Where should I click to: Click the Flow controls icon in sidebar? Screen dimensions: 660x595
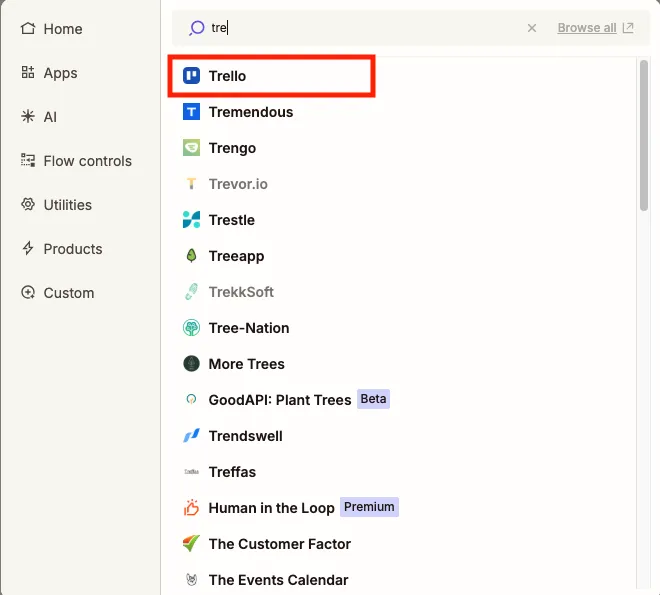pos(28,160)
